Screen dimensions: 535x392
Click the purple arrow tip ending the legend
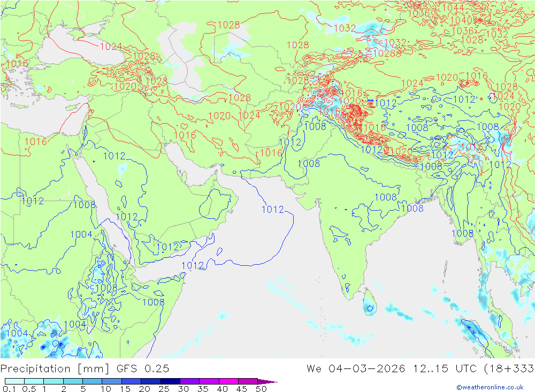coord(268,381)
